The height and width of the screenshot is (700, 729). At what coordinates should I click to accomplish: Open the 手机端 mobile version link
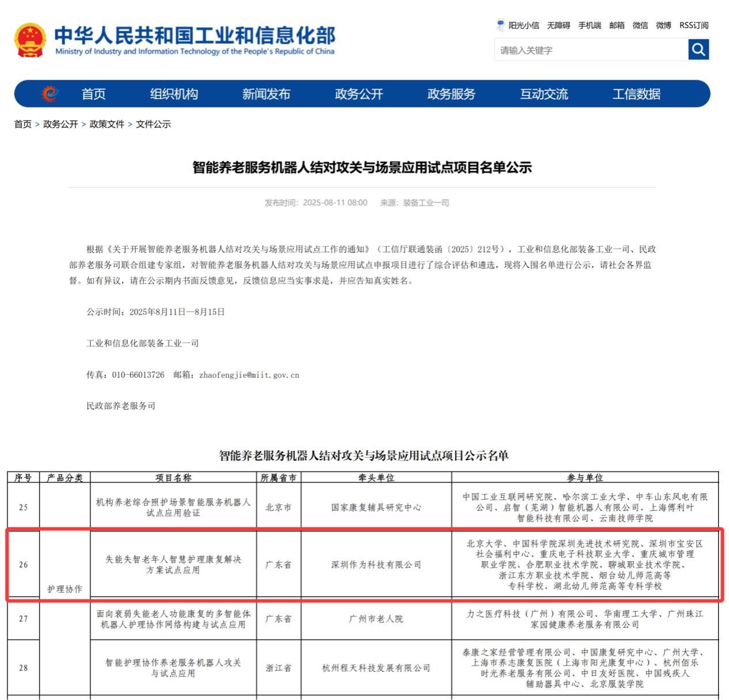click(x=590, y=25)
